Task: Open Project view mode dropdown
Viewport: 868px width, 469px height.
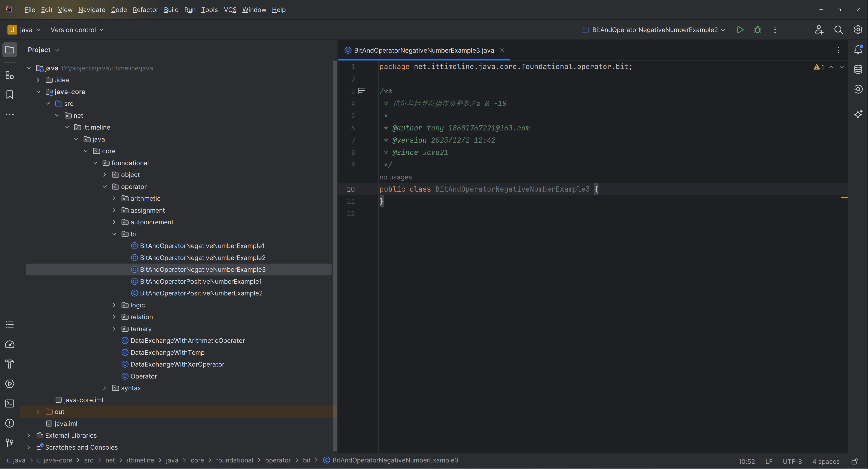Action: coord(43,50)
